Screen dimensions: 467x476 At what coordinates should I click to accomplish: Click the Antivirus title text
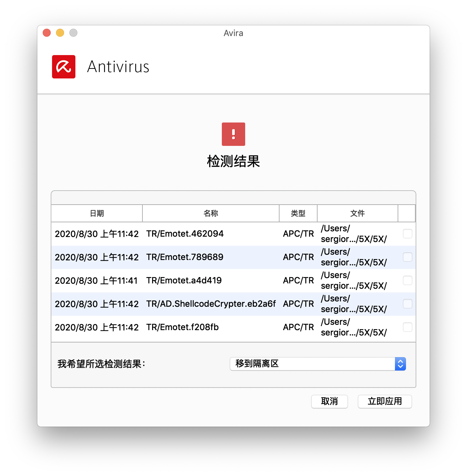pos(118,67)
